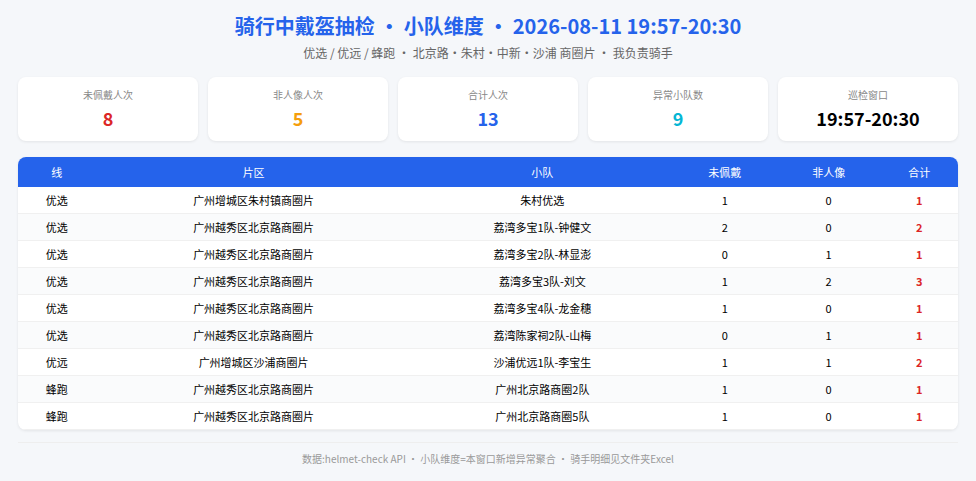This screenshot has width=976, height=481.
Task: Click total 2 in 荔湾多宝1队-钟健文 row
Action: click(x=919, y=228)
